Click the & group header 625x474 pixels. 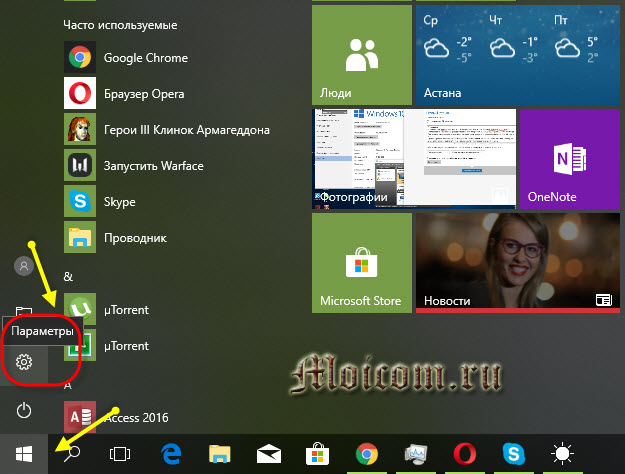click(68, 275)
